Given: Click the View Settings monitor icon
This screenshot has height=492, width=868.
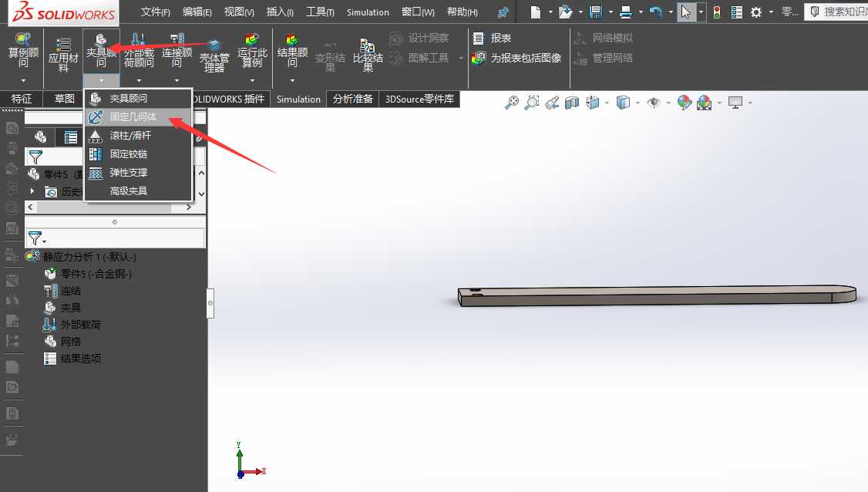Looking at the screenshot, I should point(735,103).
